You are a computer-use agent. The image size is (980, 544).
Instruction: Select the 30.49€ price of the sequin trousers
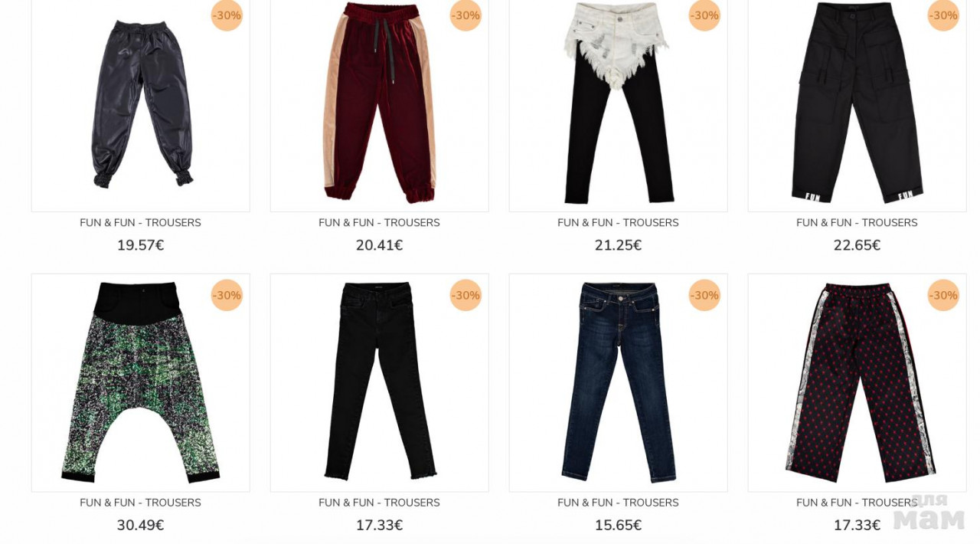(140, 526)
